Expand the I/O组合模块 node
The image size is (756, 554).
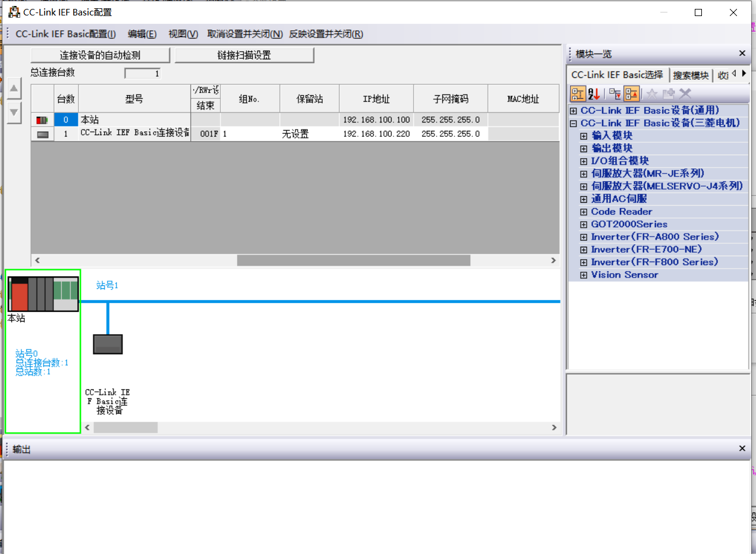pyautogui.click(x=584, y=161)
